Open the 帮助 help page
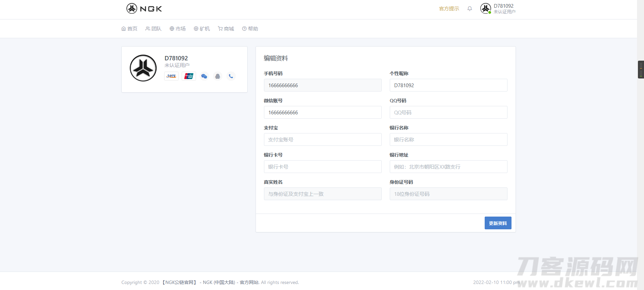Viewport: 644px width, 290px height. 250,29
